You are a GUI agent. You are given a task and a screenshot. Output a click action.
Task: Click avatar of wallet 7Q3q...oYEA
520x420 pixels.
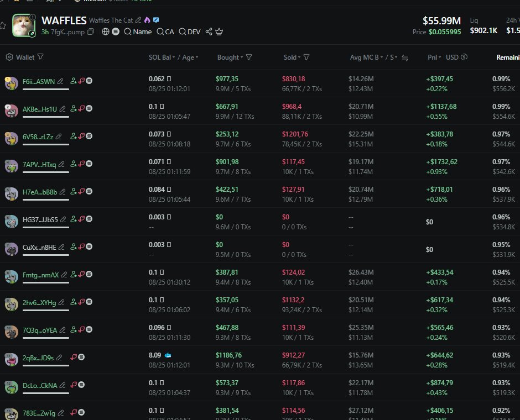pos(11,332)
